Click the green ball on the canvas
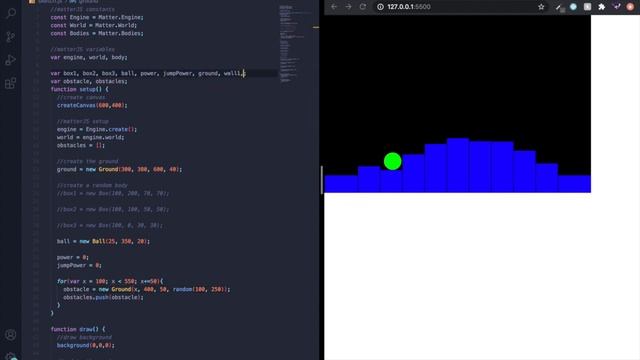Screen dimensions: 640x360 pos(393,161)
